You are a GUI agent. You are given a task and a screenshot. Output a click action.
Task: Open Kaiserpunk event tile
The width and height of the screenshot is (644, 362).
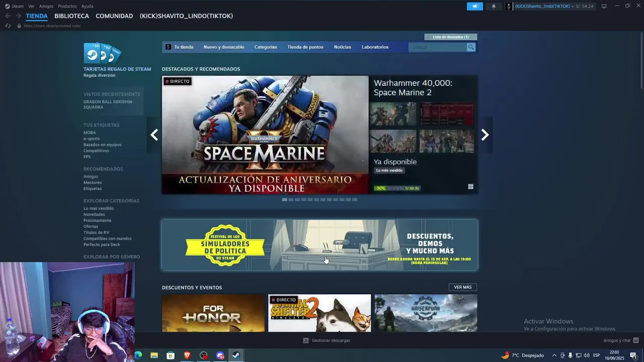426,313
